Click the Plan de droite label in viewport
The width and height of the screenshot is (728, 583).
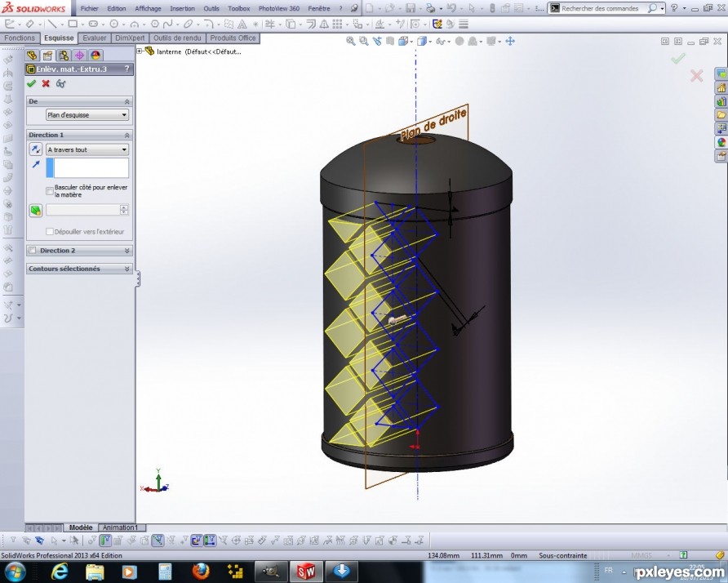tap(433, 124)
